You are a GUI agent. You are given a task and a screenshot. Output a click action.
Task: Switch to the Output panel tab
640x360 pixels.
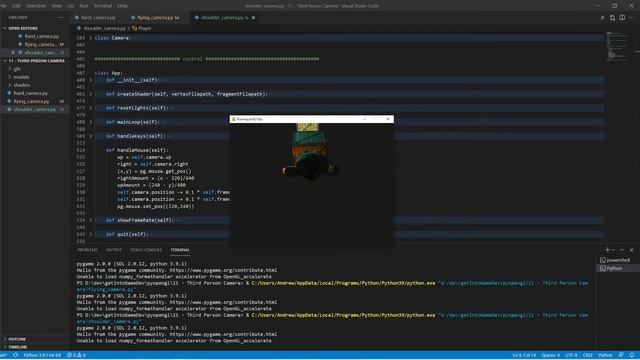pyautogui.click(x=114, y=250)
